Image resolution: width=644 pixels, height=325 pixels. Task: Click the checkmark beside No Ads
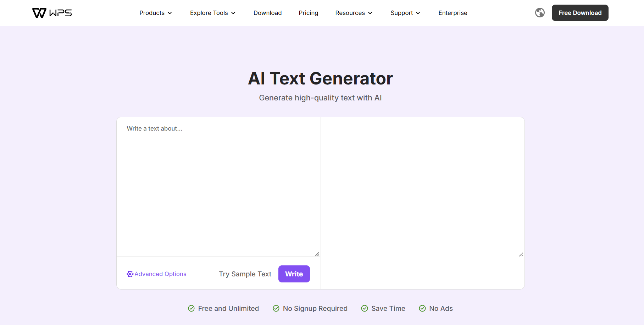[422, 308]
